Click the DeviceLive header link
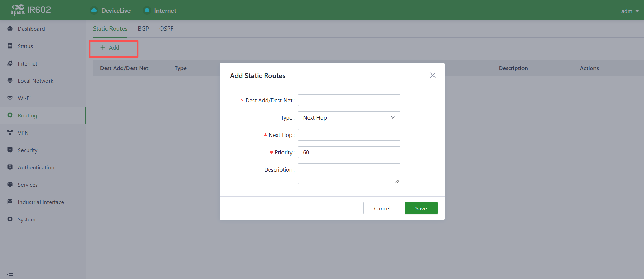644x279 pixels. [x=116, y=11]
